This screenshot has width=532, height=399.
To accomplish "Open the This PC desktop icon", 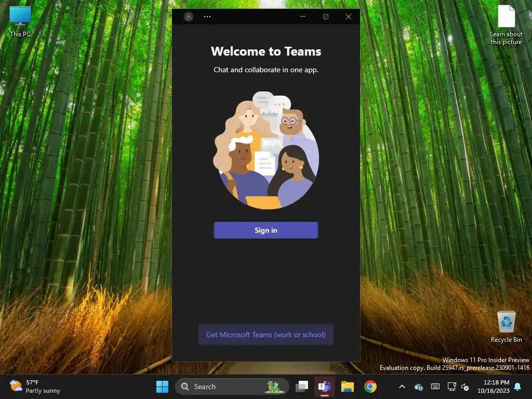I will tap(20, 21).
